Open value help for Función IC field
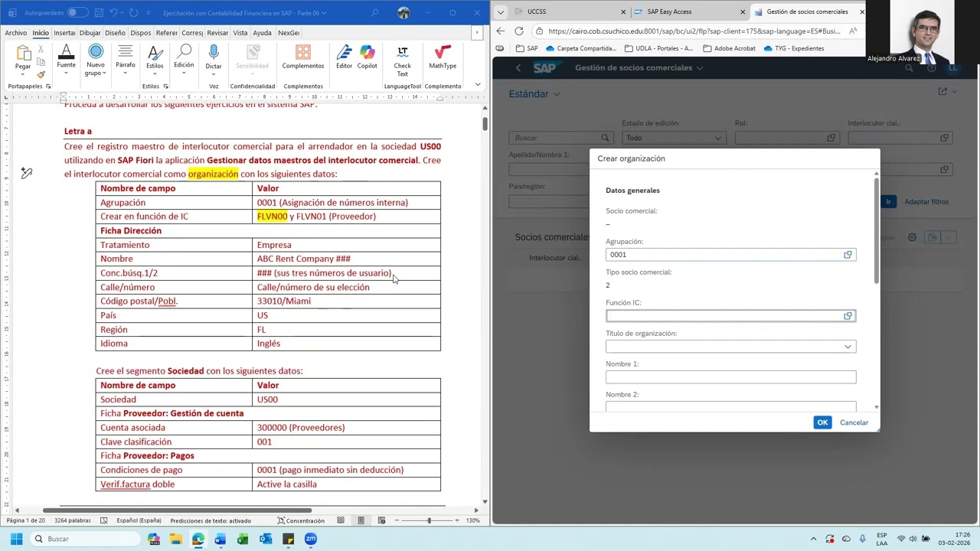The width and height of the screenshot is (980, 551). (x=848, y=316)
